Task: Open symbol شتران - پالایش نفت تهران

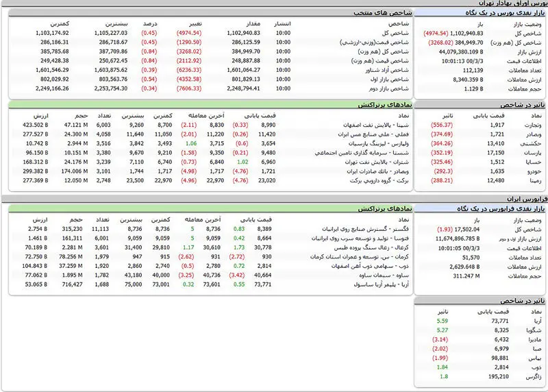Action: [x=377, y=162]
